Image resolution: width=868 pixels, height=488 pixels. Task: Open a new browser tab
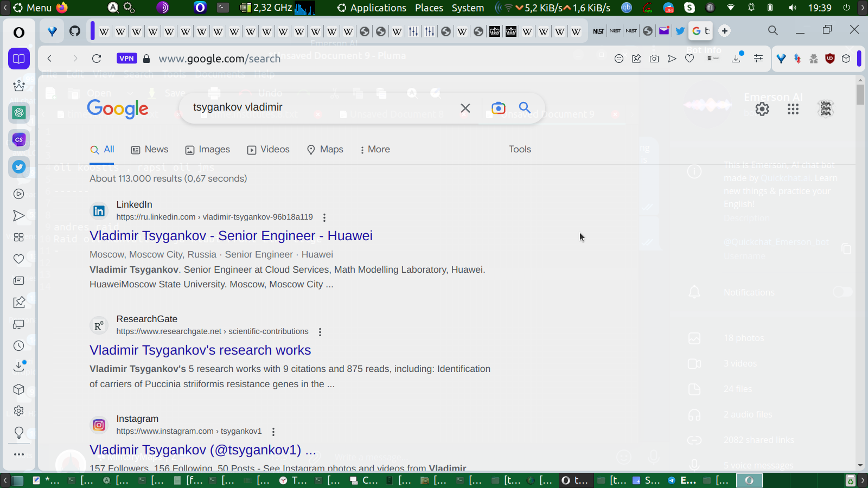pyautogui.click(x=725, y=31)
